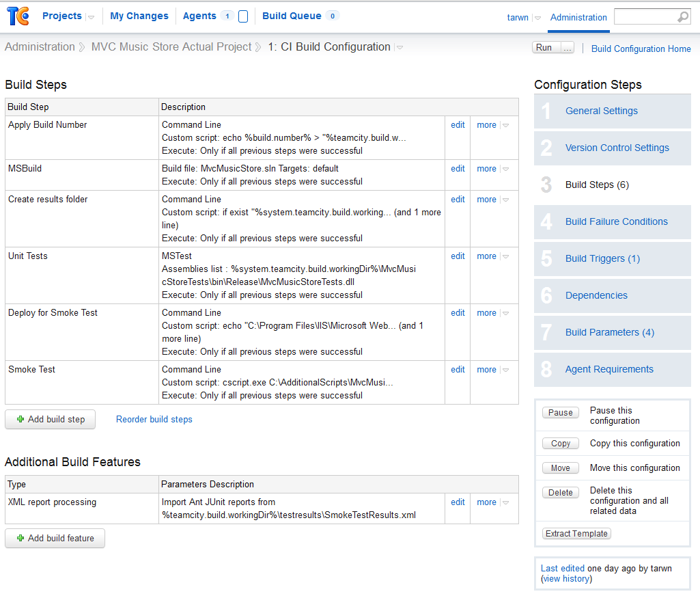Click the Unit Tests step name cell
700x596 pixels.
click(82, 275)
